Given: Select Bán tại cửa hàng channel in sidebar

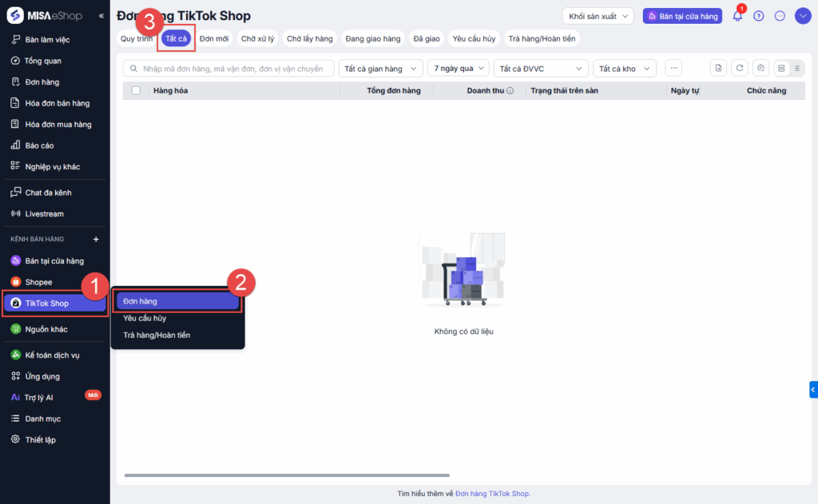Looking at the screenshot, I should point(54,261).
